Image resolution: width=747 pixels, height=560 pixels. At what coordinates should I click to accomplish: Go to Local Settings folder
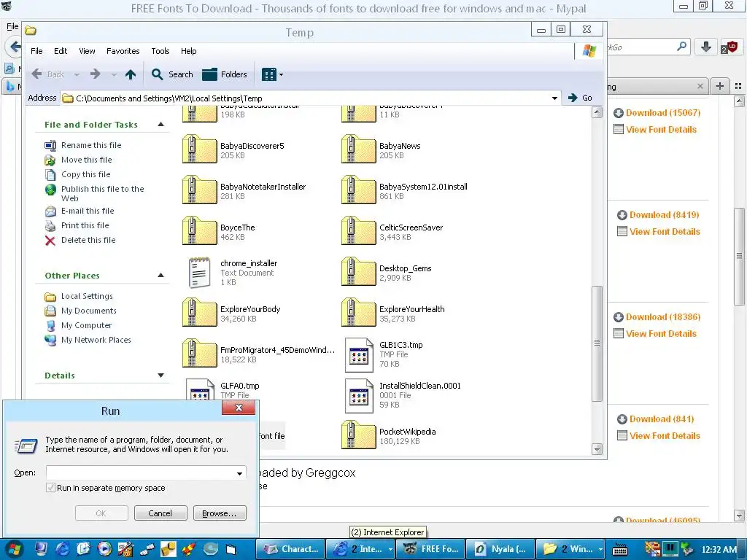point(88,296)
